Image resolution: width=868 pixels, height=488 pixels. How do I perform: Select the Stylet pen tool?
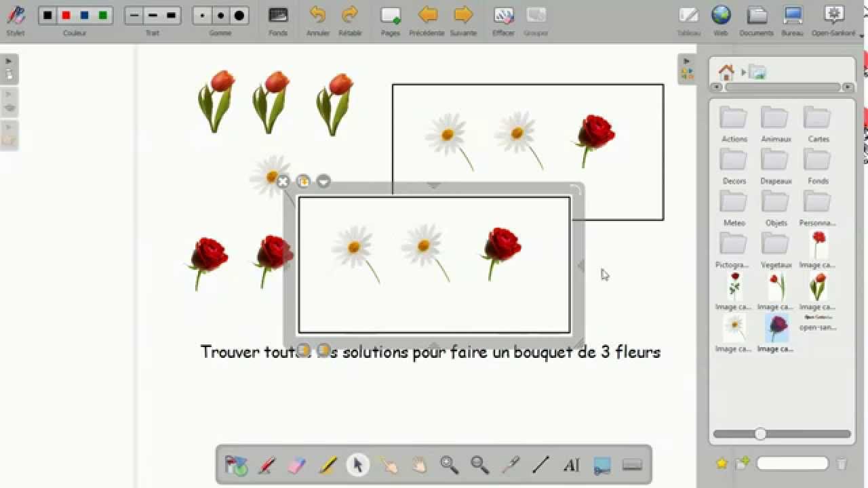16,16
